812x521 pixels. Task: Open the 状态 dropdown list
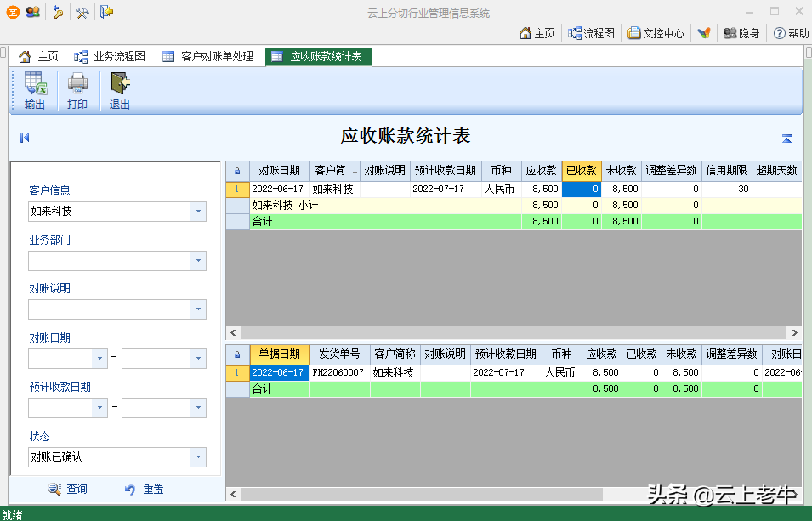coord(198,457)
